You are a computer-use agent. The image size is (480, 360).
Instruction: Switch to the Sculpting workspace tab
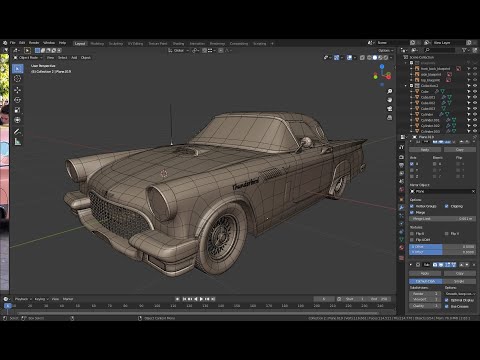(116, 44)
